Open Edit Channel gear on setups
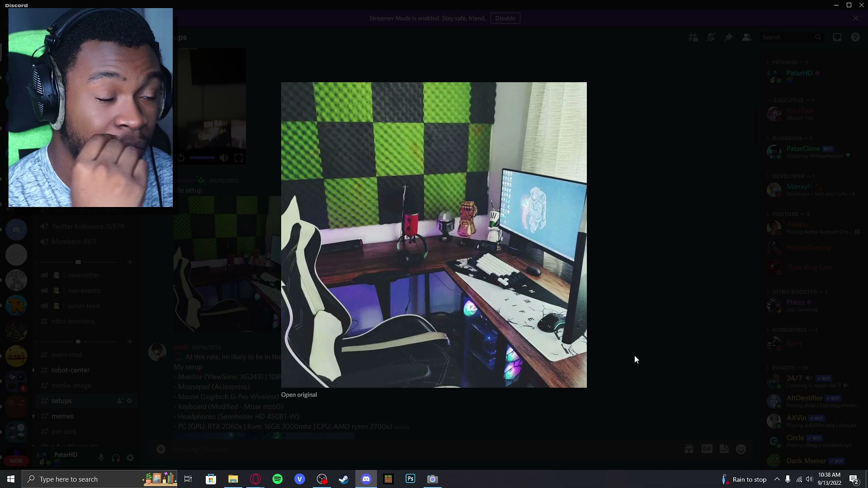 click(x=129, y=401)
